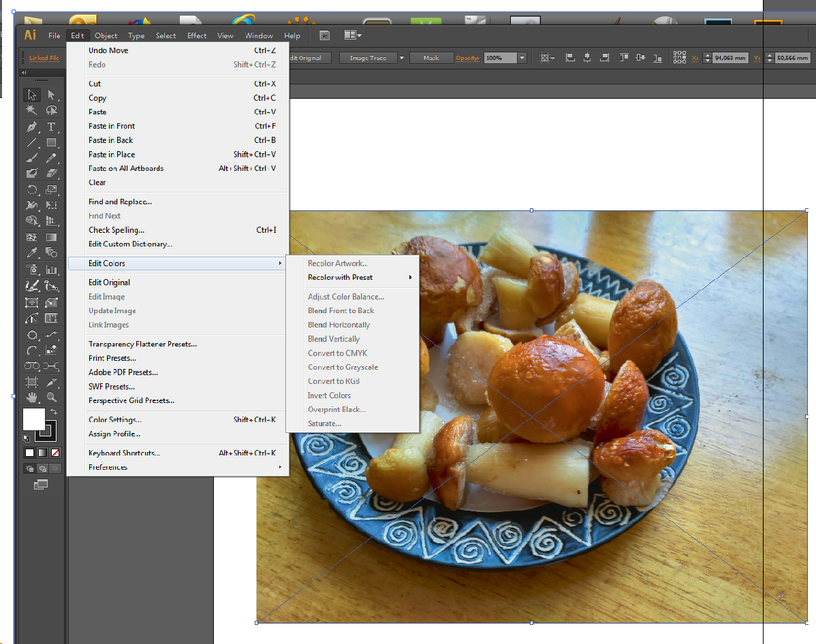
Task: Click the Image Trace button
Action: 368,58
